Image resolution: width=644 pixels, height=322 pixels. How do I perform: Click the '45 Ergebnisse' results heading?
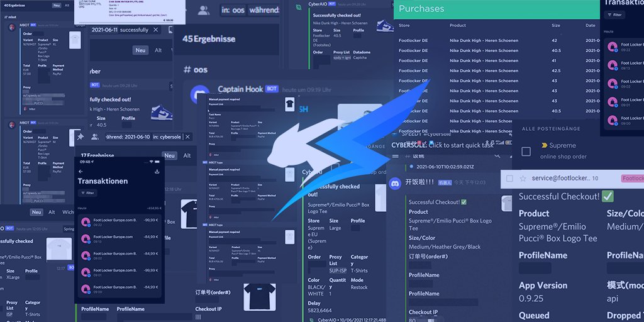pos(209,39)
